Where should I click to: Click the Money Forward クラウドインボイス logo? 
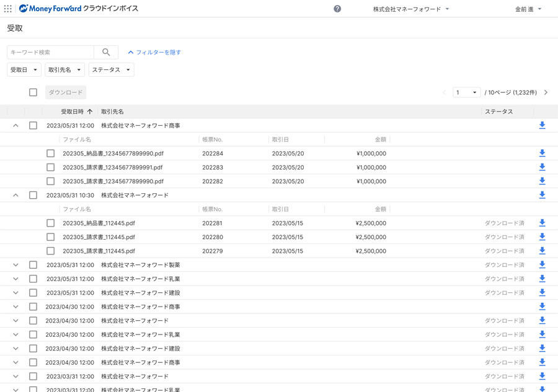79,9
